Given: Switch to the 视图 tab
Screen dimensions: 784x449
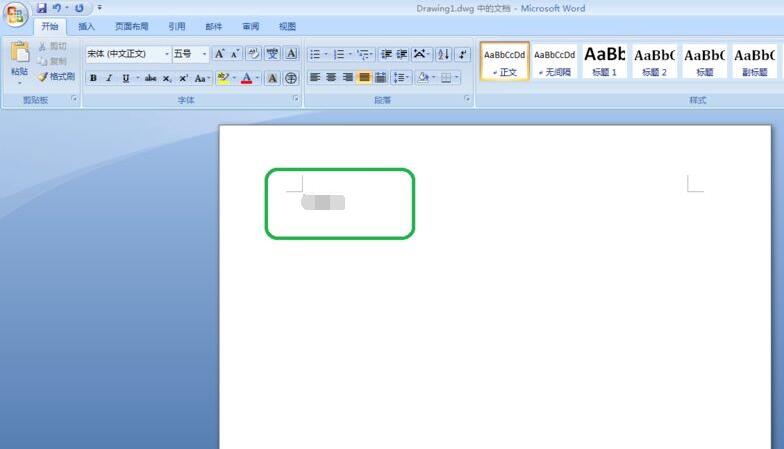Looking at the screenshot, I should [x=288, y=26].
